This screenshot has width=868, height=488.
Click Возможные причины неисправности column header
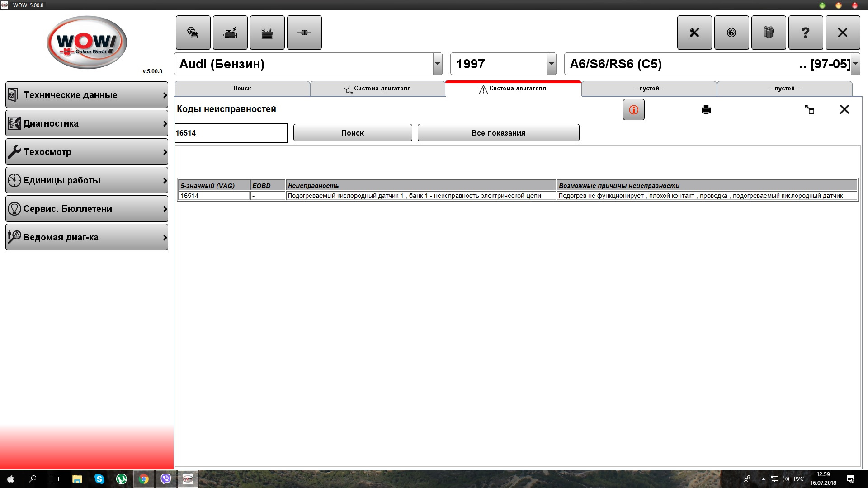[x=707, y=186]
